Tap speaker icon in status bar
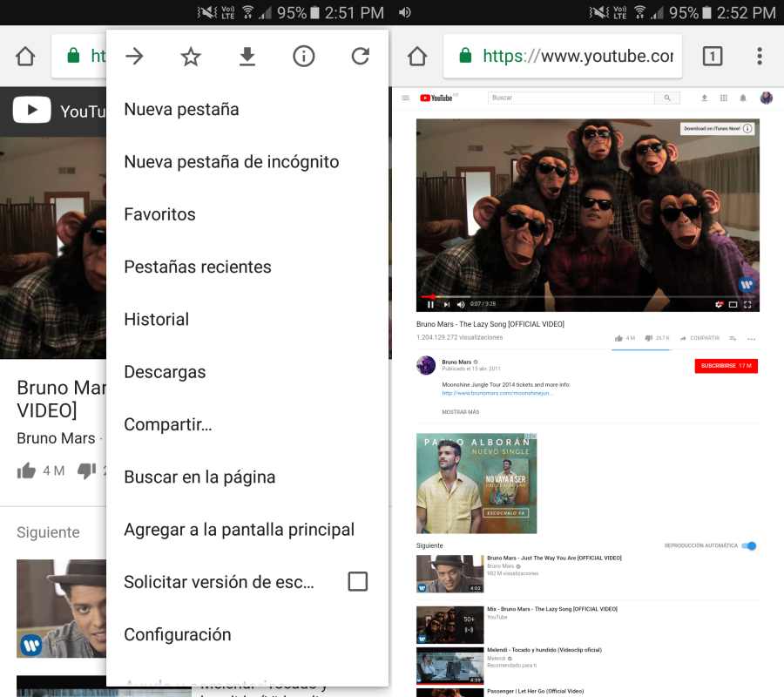The width and height of the screenshot is (784, 697). (405, 12)
